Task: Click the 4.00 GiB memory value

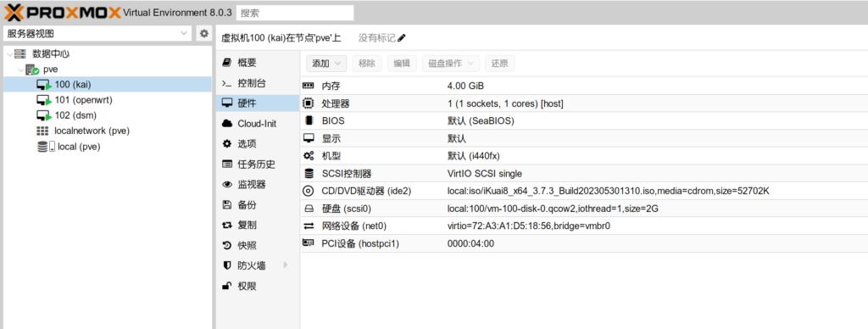Action: (x=466, y=86)
